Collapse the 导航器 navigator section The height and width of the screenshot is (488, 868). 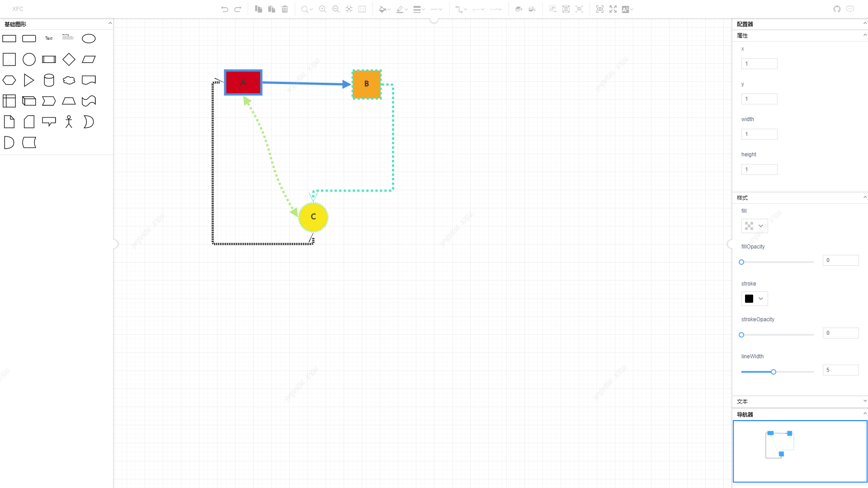pos(864,414)
